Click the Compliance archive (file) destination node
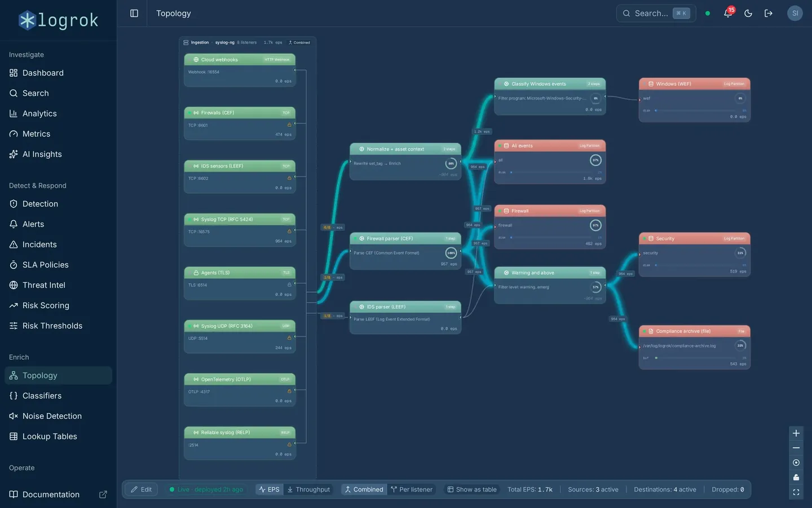This screenshot has height=508, width=812. point(694,347)
